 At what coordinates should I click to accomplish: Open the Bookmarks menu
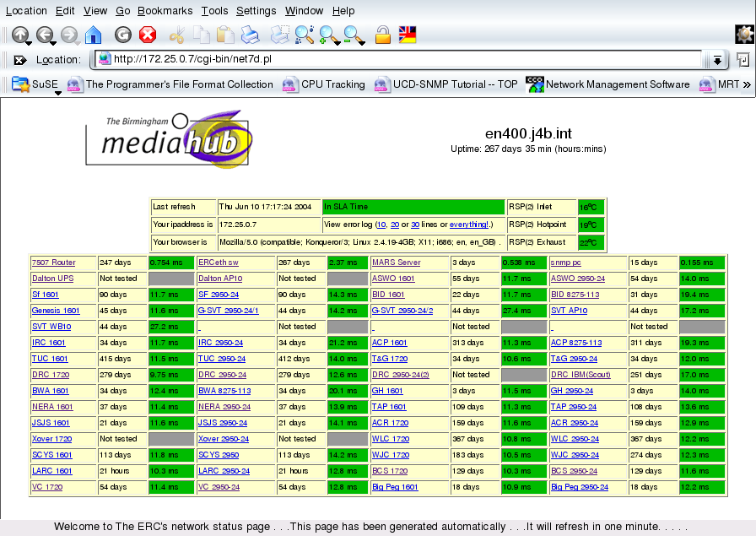165,11
